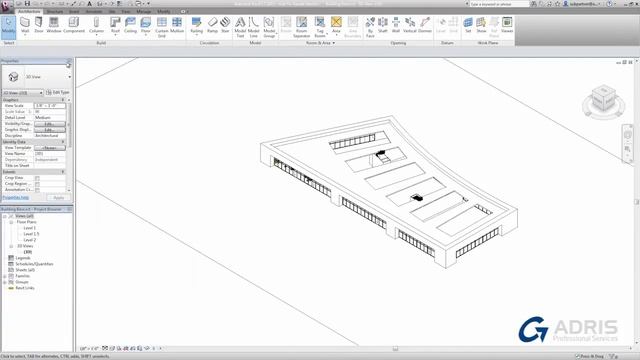Viewport: 640px width, 360px height.
Task: Activate the Door tool
Action: pos(39,25)
